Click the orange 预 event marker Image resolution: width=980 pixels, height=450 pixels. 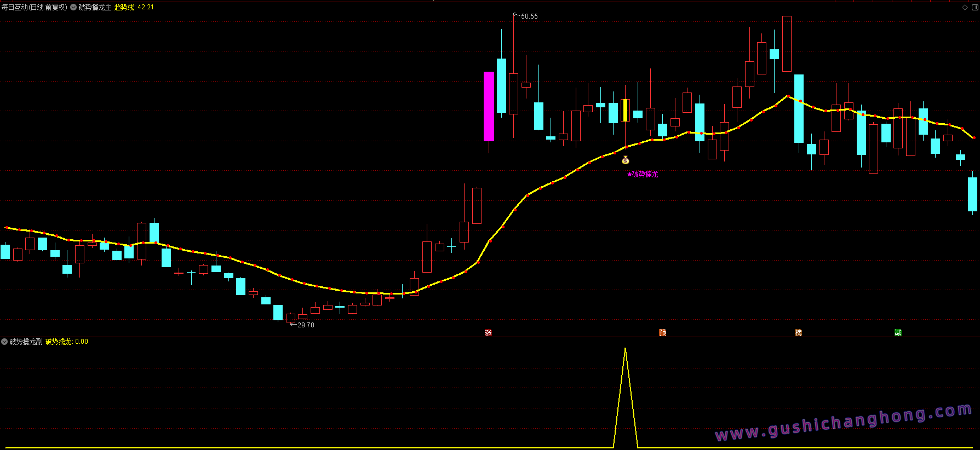coord(662,333)
